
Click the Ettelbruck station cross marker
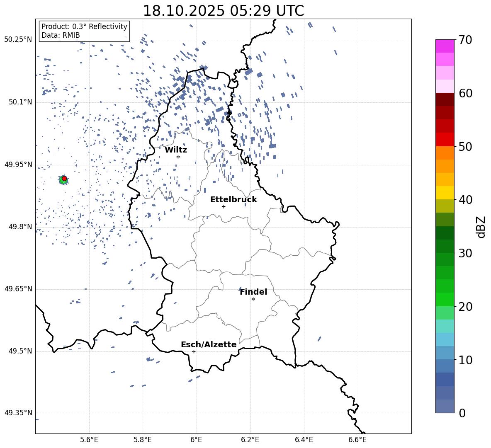(x=224, y=206)
